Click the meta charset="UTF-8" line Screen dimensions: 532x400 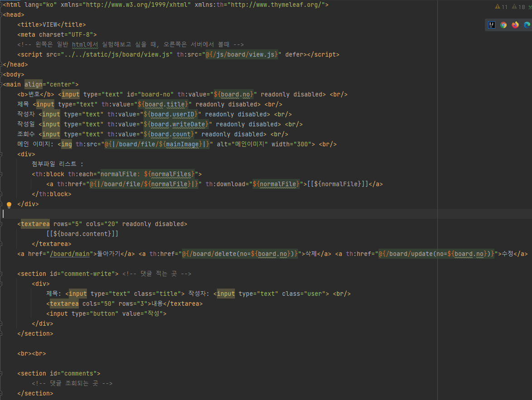click(57, 34)
